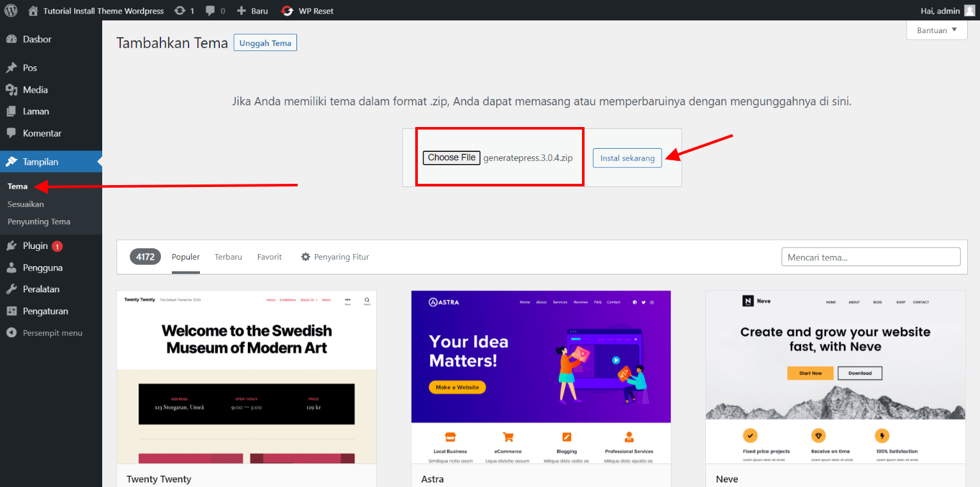980x487 pixels.
Task: Open Baru dropdown in admin bar
Action: (252, 10)
